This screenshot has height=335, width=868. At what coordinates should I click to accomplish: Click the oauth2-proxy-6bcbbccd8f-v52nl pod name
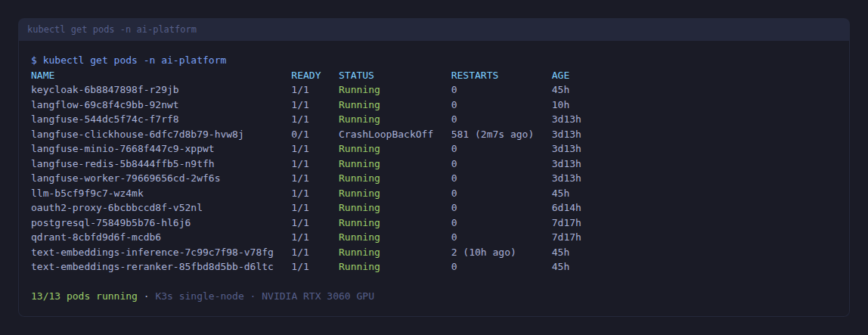click(x=116, y=208)
